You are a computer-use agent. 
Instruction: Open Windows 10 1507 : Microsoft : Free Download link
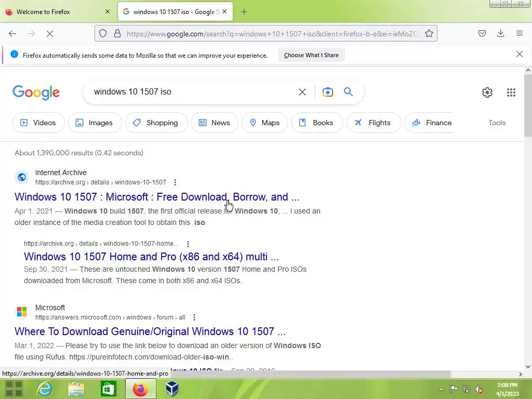pos(157,197)
